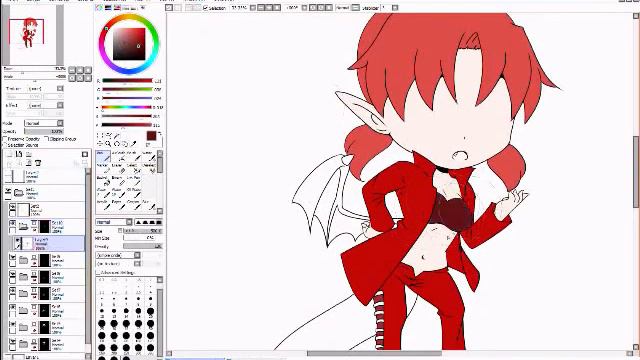Screen dimensions: 640x360
Task: Select the Bucket fill tool
Action: pyautogui.click(x=103, y=180)
